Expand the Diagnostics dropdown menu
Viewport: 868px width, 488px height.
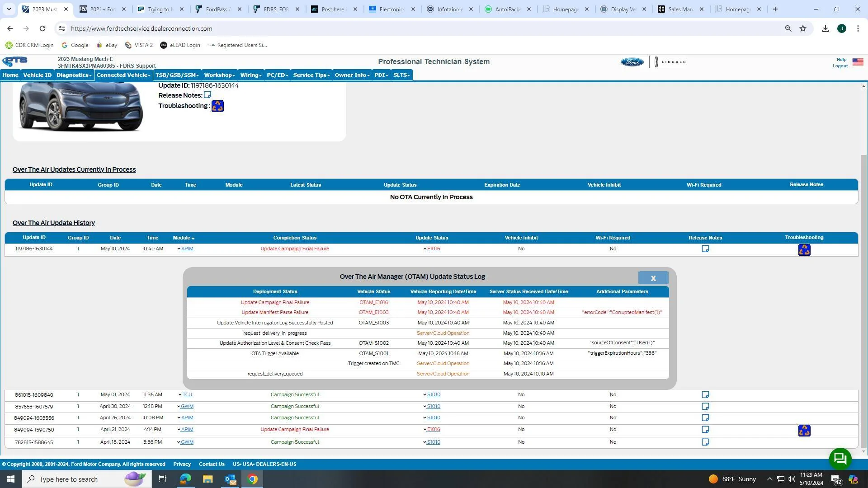(74, 75)
